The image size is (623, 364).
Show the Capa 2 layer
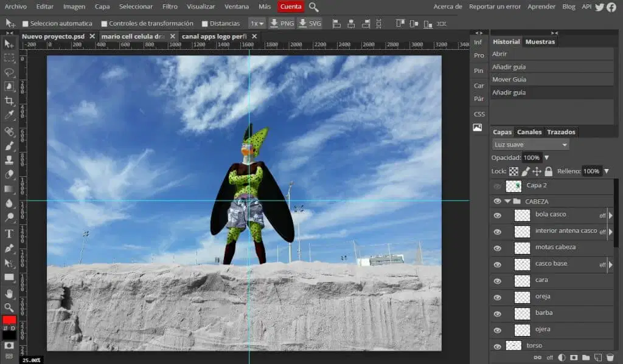click(x=497, y=186)
